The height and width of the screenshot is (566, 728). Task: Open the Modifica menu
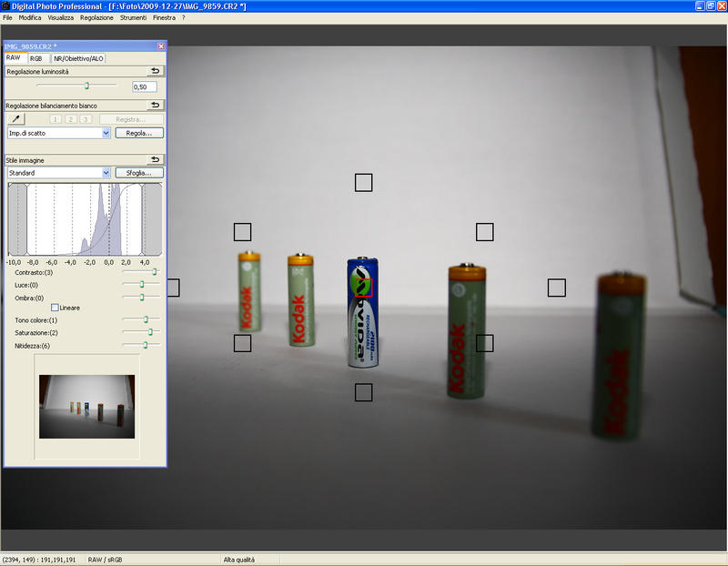point(30,17)
